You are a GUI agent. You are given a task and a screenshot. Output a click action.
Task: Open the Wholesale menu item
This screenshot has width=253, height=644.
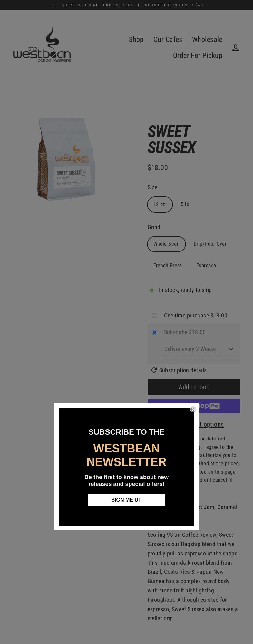point(207,39)
